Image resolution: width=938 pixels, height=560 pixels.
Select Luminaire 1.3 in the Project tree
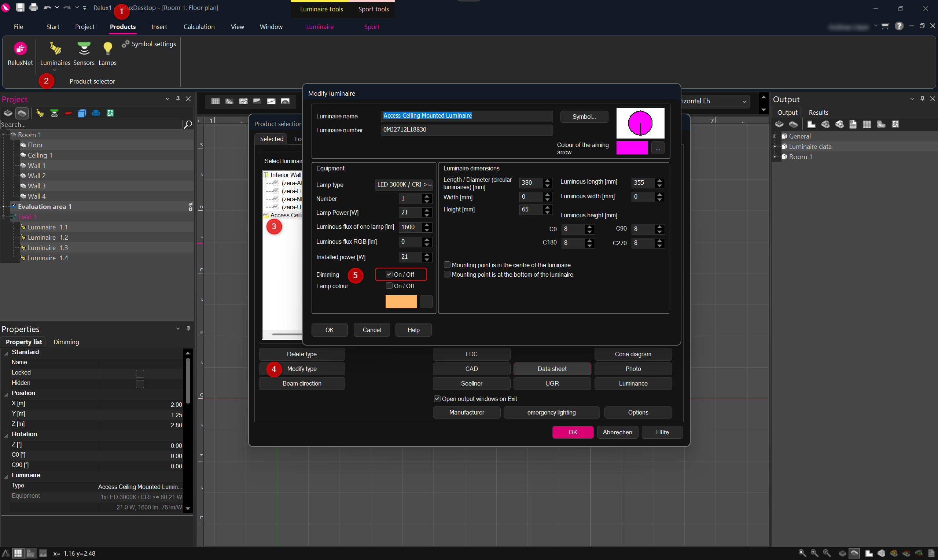pyautogui.click(x=48, y=247)
